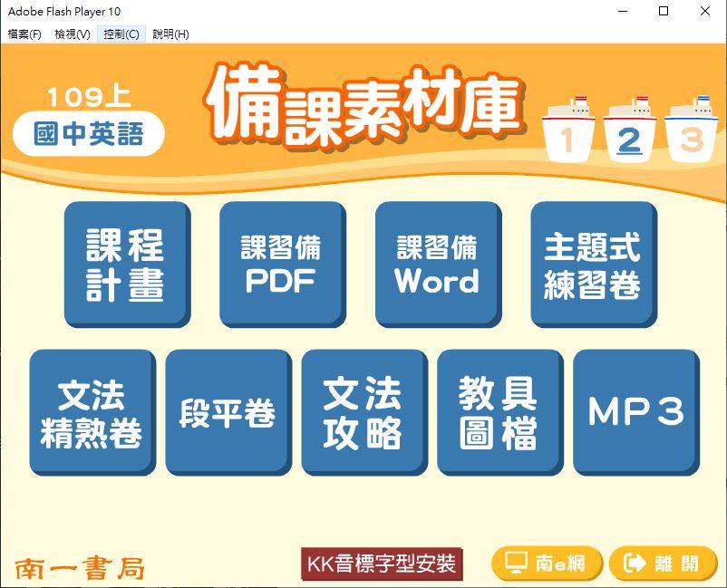
Task: Select ship icon number 1
Action: 568,130
